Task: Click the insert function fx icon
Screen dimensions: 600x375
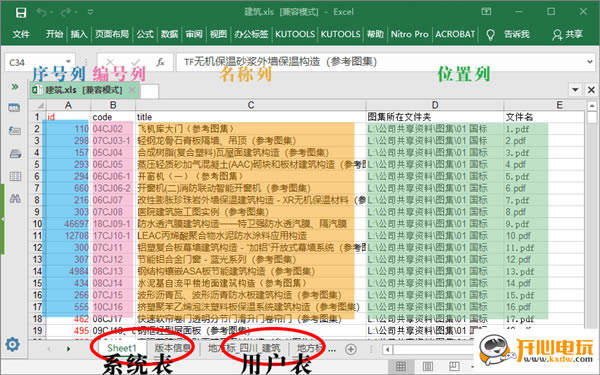Action: 160,62
